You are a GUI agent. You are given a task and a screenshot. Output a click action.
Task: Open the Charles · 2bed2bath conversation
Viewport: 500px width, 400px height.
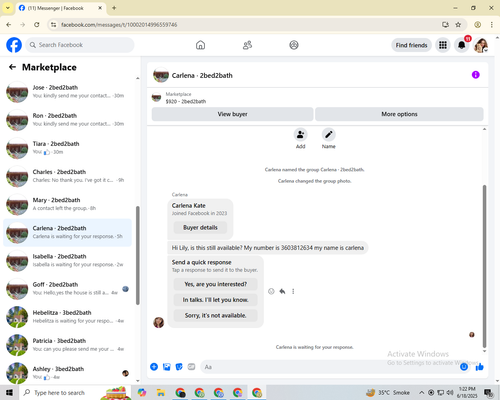click(x=67, y=176)
